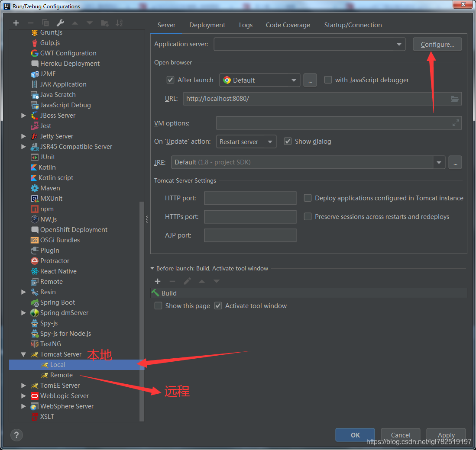This screenshot has width=476, height=450.
Task: Select Heroku Deployment in the list
Action: pos(70,63)
